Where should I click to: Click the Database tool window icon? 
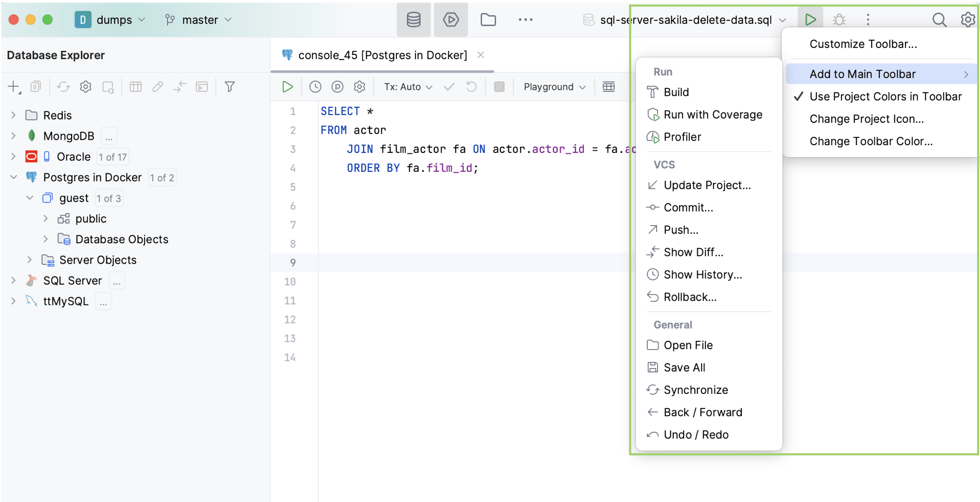(x=414, y=20)
